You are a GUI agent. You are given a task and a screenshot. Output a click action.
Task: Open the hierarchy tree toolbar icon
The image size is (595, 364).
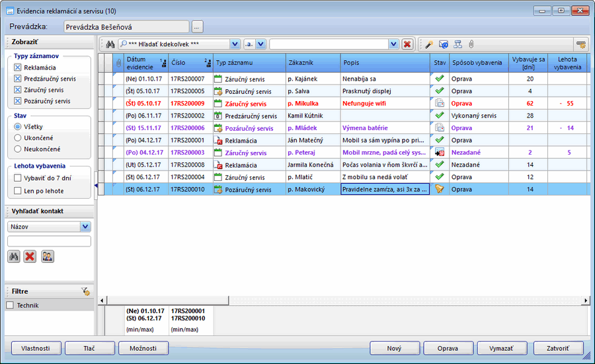(457, 44)
